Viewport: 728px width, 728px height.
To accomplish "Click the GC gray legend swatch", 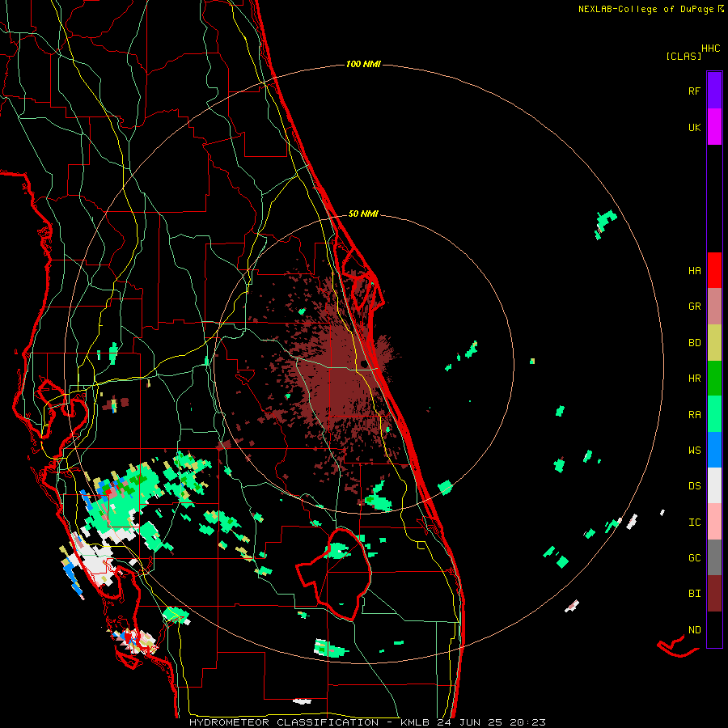I will [x=714, y=557].
